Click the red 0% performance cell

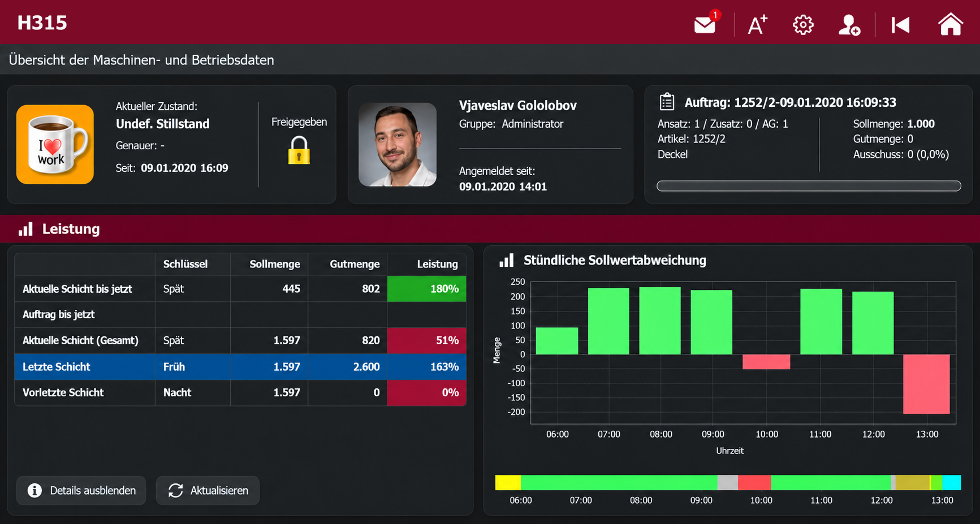(427, 393)
